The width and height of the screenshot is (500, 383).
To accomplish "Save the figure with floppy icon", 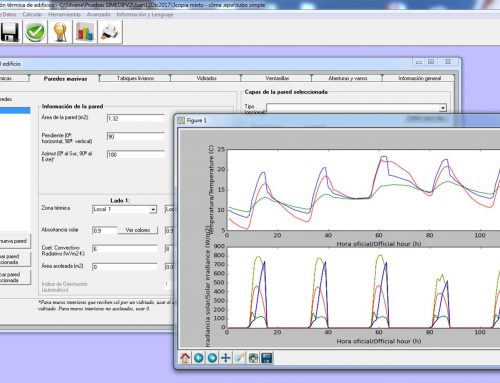I will (x=267, y=358).
